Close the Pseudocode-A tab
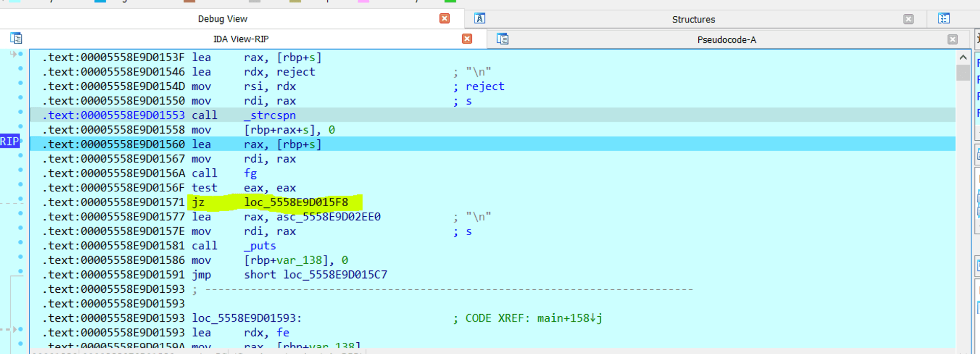The height and width of the screenshot is (354, 980). [952, 39]
